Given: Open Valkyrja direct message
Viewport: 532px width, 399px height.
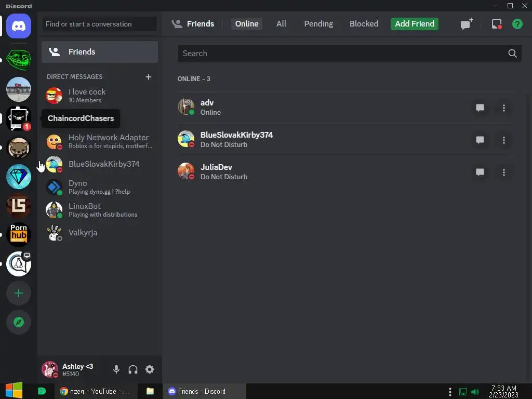Looking at the screenshot, I should click(x=100, y=233).
